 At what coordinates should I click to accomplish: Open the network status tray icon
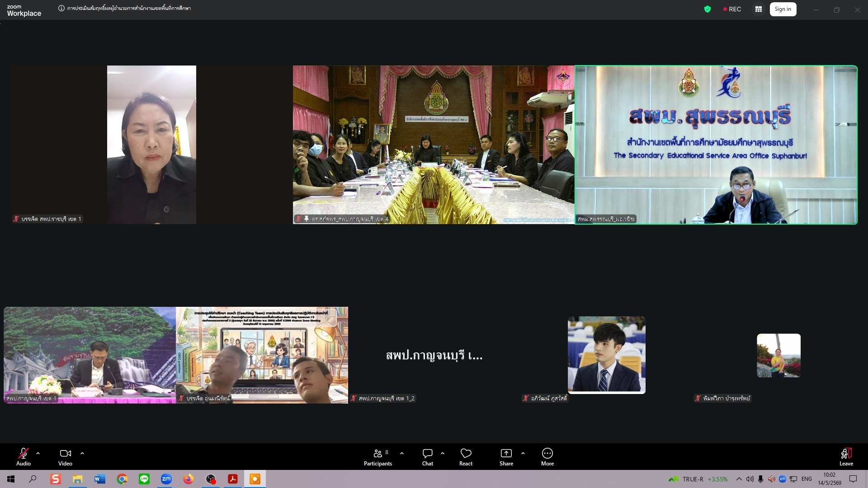click(x=793, y=479)
